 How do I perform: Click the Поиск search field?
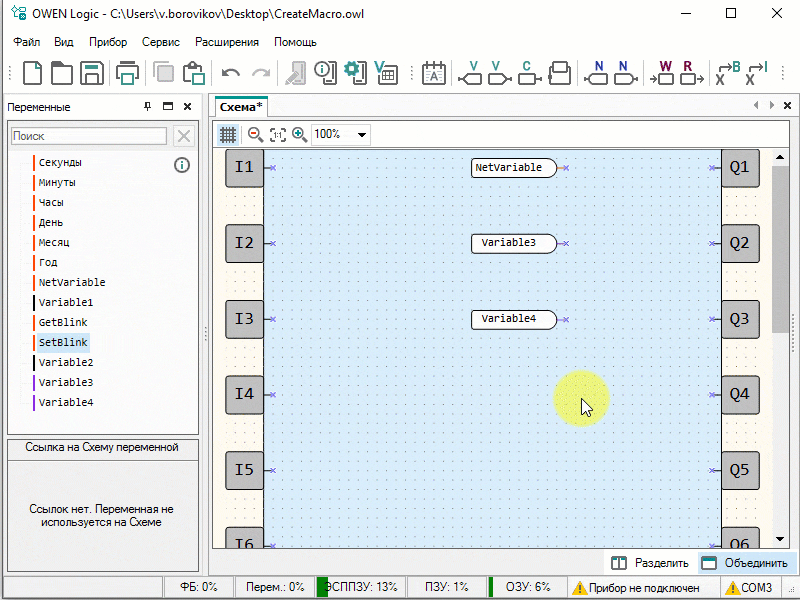point(89,136)
